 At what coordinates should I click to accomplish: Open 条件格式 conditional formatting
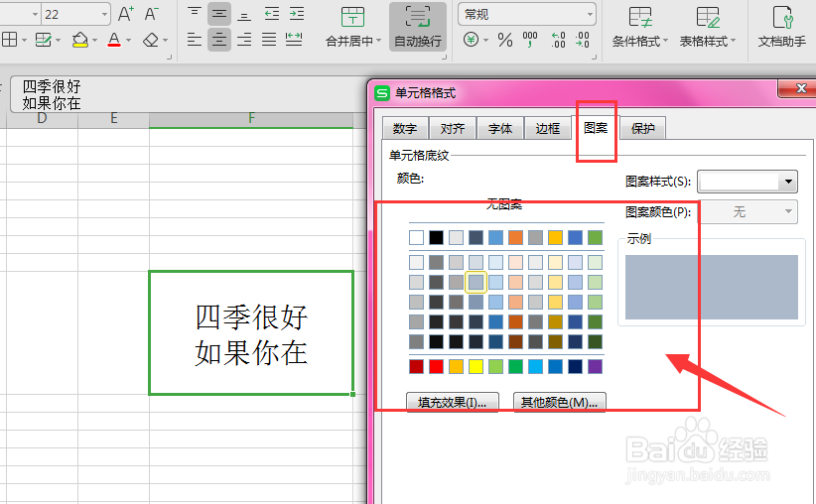pos(639,26)
